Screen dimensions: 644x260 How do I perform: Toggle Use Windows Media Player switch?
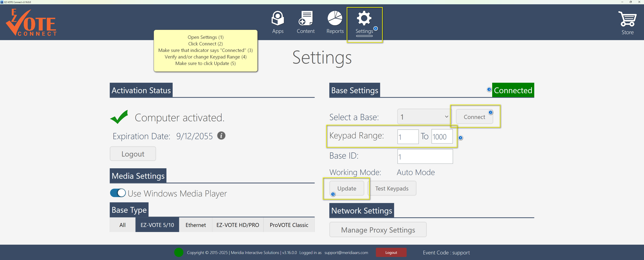tap(118, 193)
